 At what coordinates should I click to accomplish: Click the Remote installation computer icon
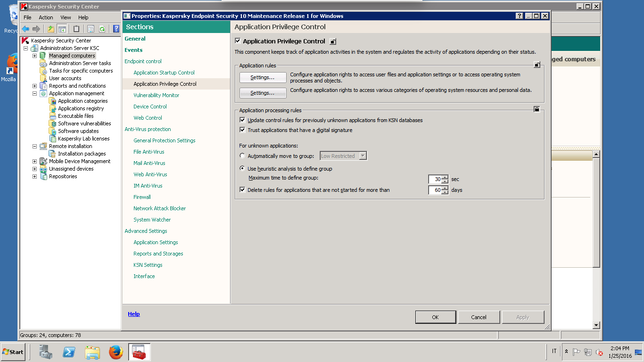point(43,146)
